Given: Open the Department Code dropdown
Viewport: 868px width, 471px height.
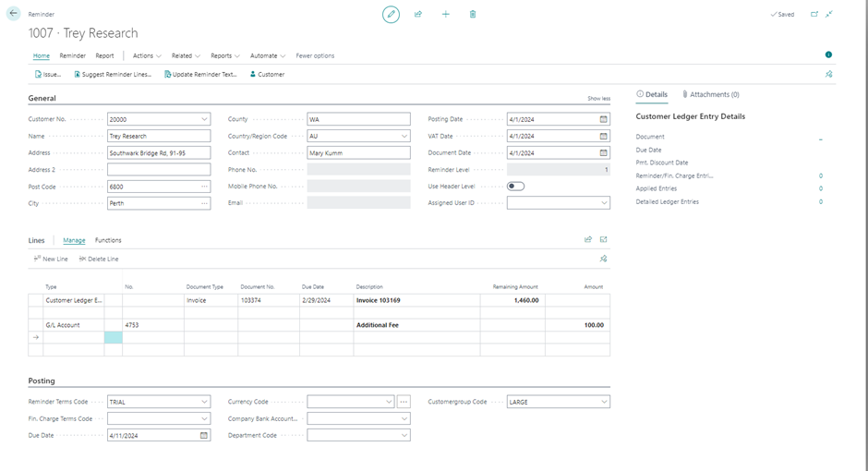Looking at the screenshot, I should (404, 436).
